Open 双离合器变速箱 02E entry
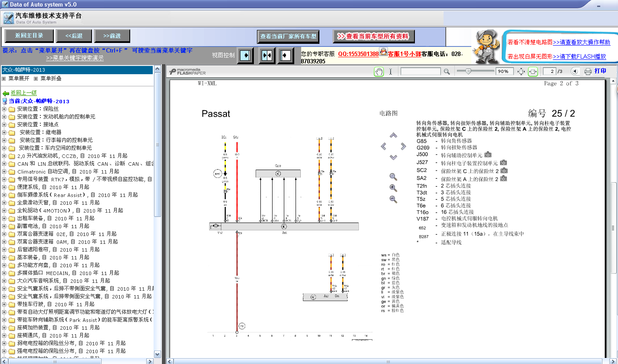 (67, 234)
